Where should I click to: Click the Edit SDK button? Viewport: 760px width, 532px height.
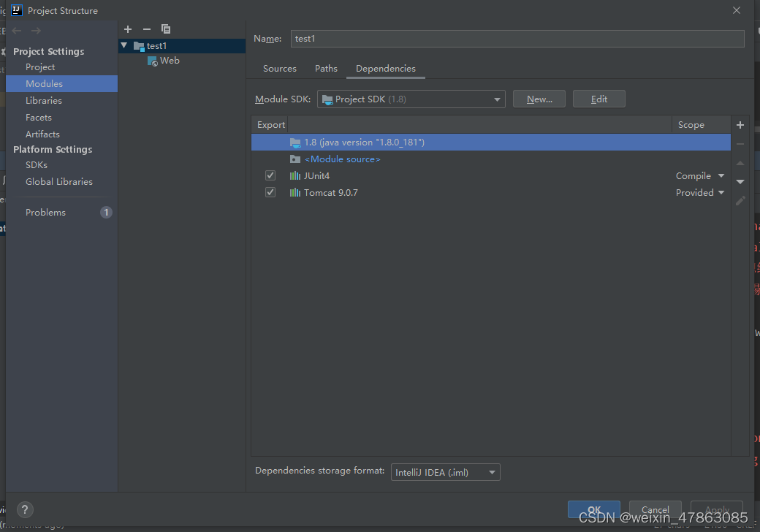click(x=599, y=99)
